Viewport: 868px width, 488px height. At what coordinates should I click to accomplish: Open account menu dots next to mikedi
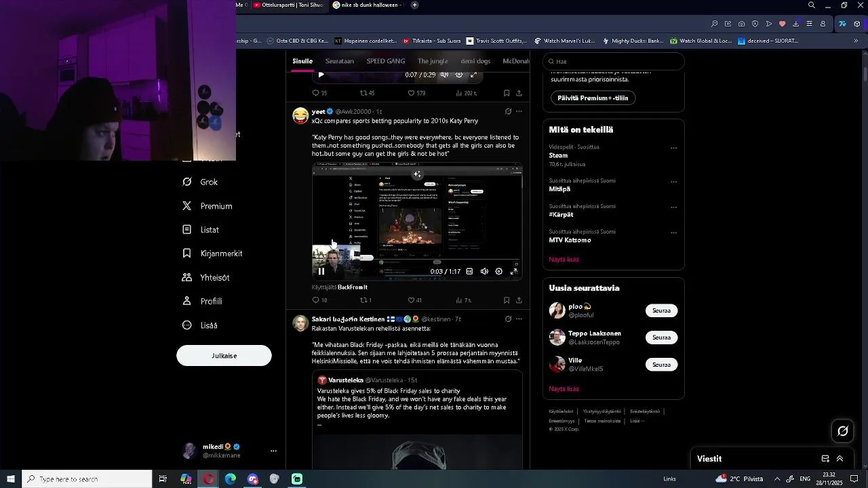point(273,451)
